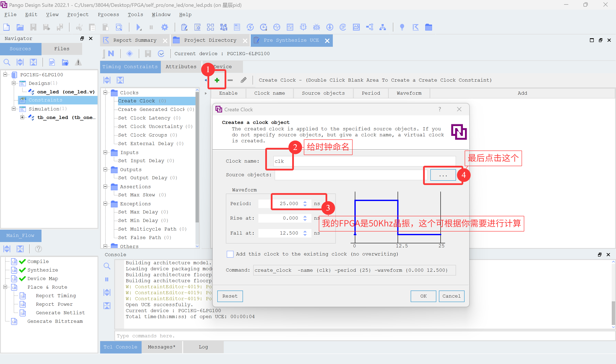Click the Clock name input field
Image resolution: width=616 pixels, height=364 pixels.
(x=363, y=161)
